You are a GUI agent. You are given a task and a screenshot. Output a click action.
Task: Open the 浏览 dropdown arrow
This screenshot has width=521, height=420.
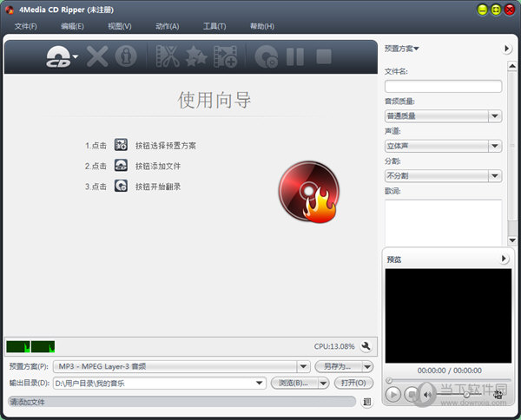click(x=323, y=384)
